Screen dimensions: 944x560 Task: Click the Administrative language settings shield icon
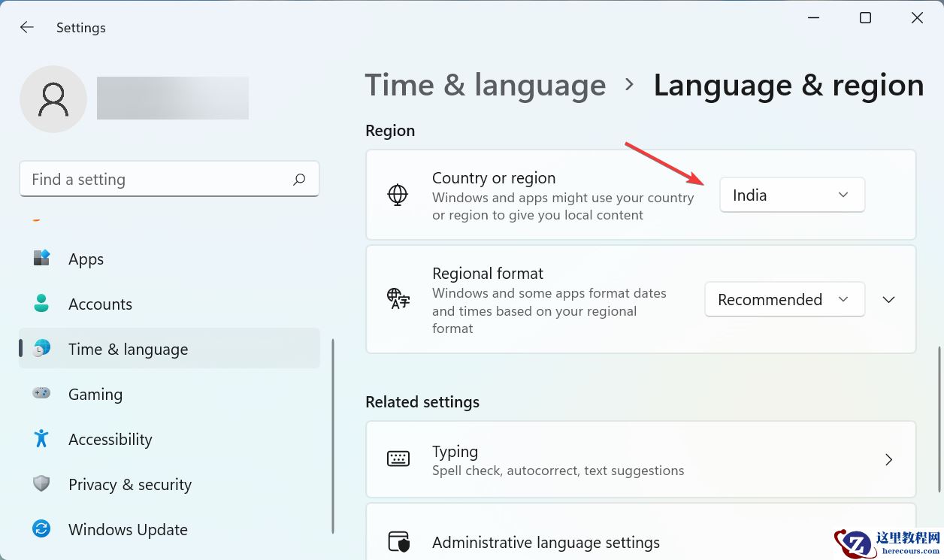(398, 542)
